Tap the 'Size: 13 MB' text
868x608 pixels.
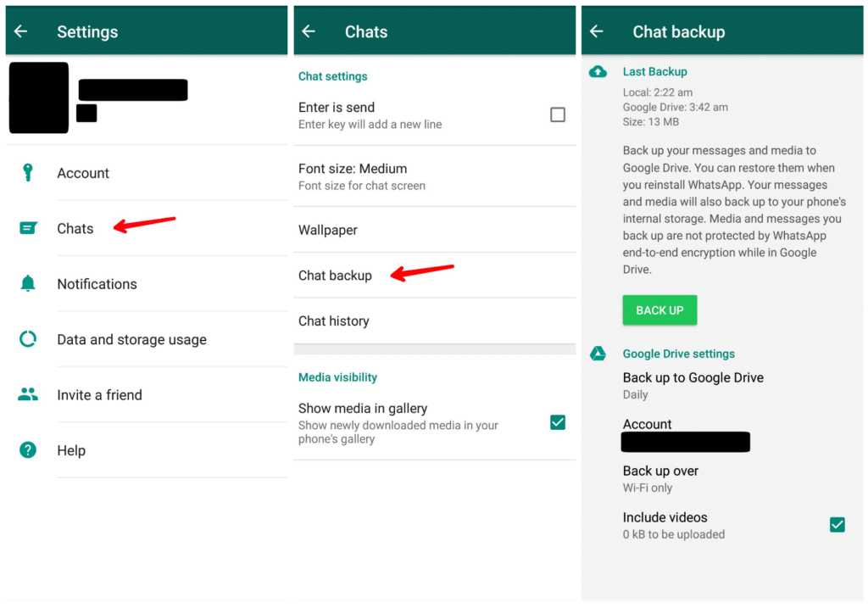(x=650, y=122)
